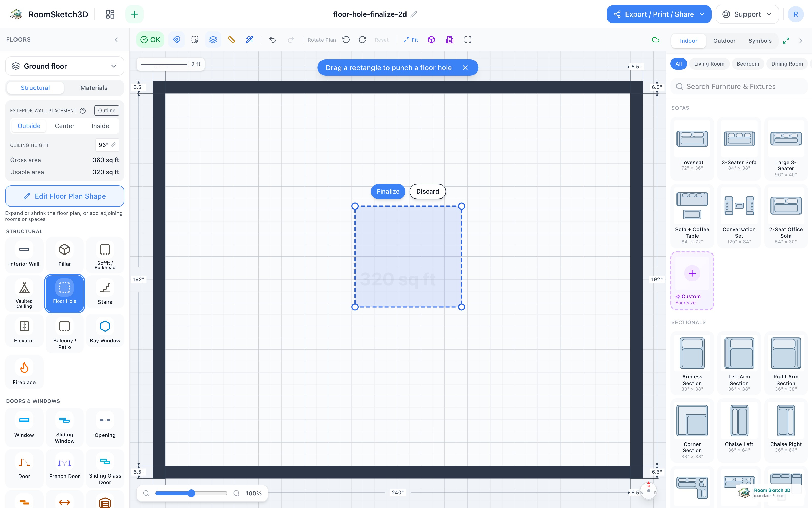Viewport: 812px width, 508px height.
Task: Undo the last action
Action: pyautogui.click(x=273, y=40)
